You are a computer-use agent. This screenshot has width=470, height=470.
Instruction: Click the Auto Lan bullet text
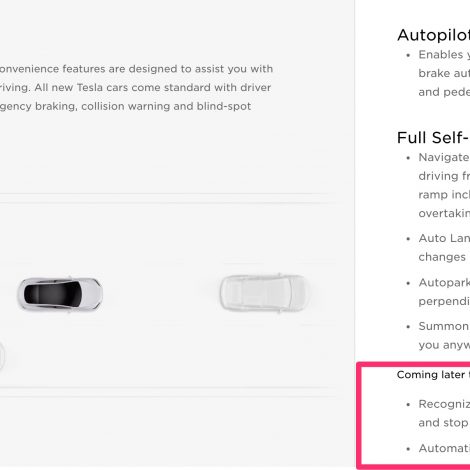(x=444, y=238)
